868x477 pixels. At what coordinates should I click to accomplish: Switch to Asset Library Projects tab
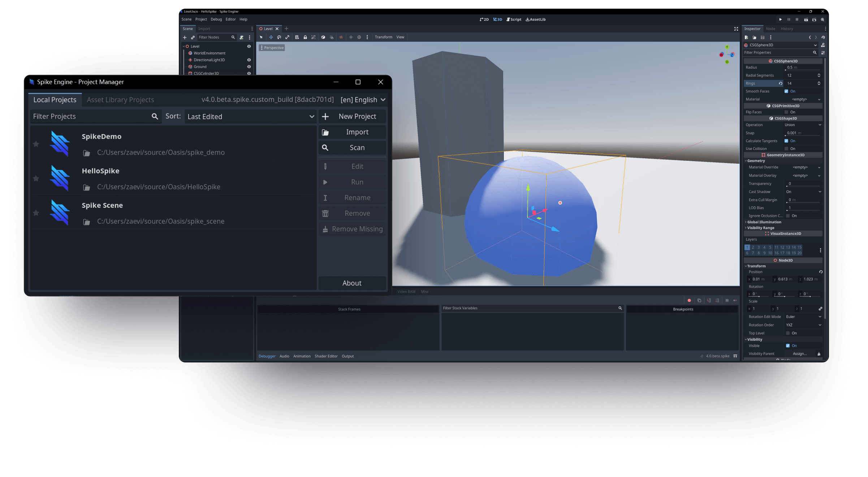[120, 100]
